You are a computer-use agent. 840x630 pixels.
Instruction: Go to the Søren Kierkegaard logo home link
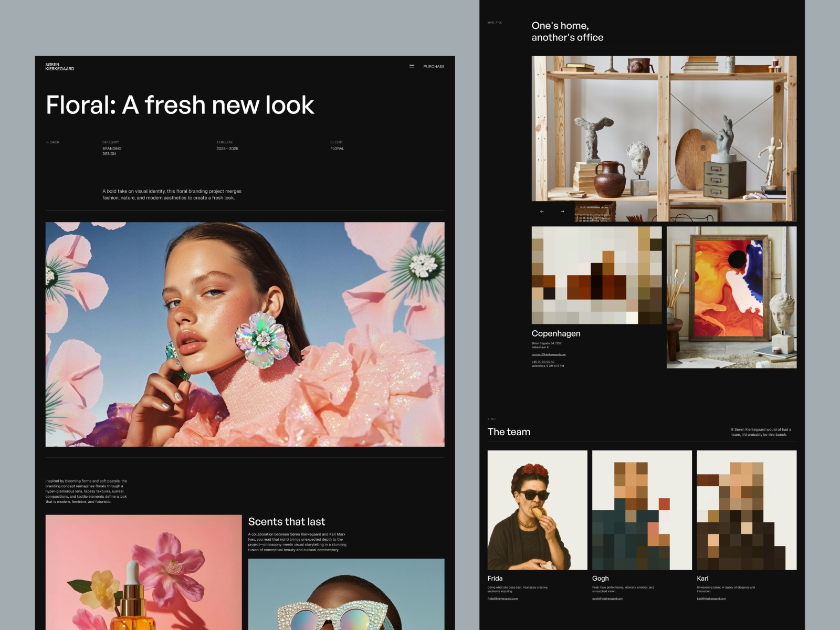tap(59, 67)
